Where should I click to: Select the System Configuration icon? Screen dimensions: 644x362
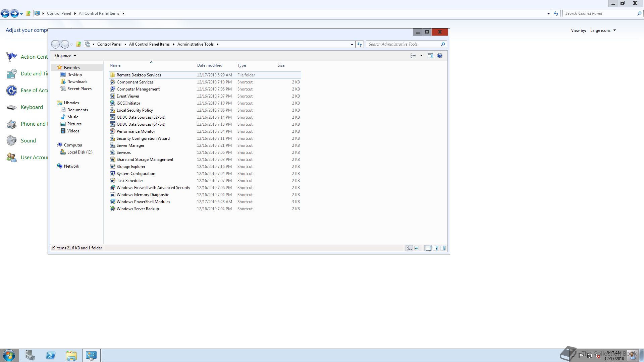click(x=113, y=174)
